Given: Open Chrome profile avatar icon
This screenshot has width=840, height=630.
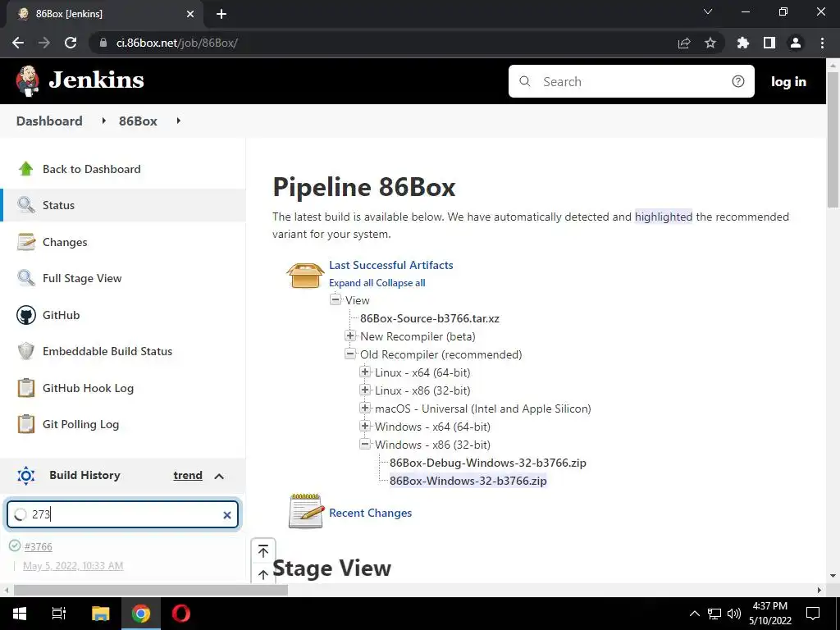Looking at the screenshot, I should (796, 43).
